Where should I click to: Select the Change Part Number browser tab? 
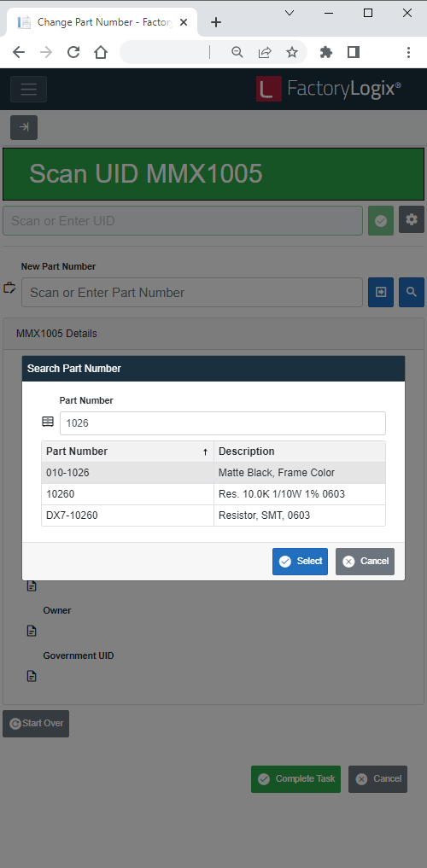click(x=102, y=22)
